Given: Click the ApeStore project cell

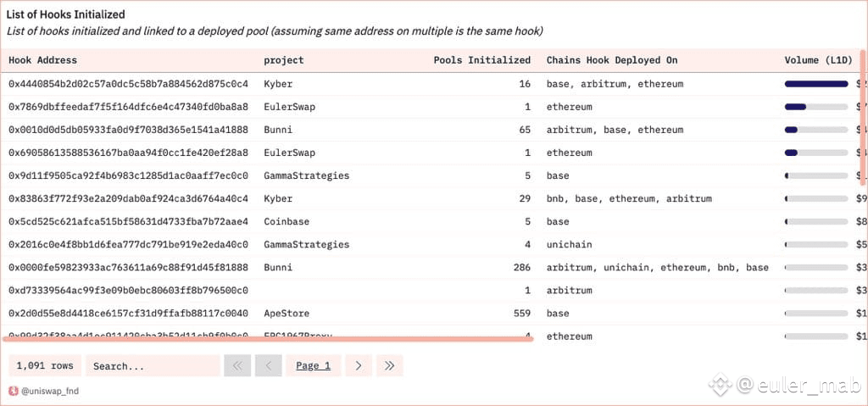Looking at the screenshot, I should coord(287,314).
